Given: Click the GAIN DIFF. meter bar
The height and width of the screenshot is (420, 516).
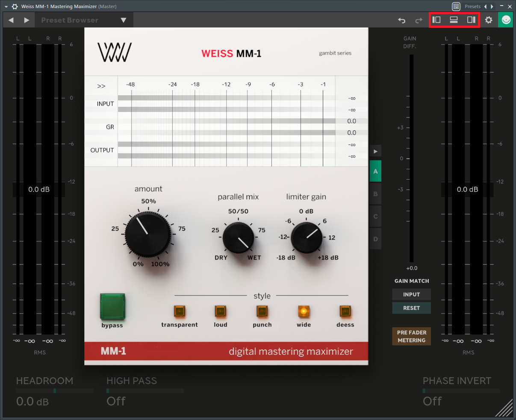Looking at the screenshot, I should [x=411, y=158].
